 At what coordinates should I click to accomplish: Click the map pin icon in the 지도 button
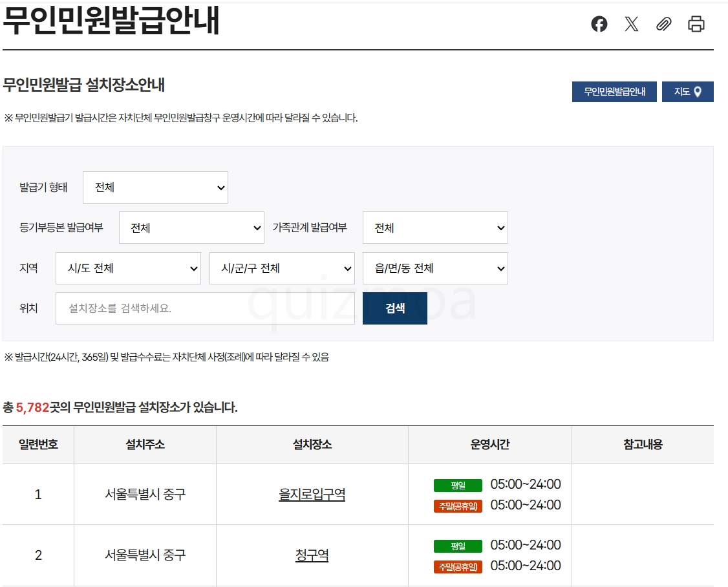[698, 92]
